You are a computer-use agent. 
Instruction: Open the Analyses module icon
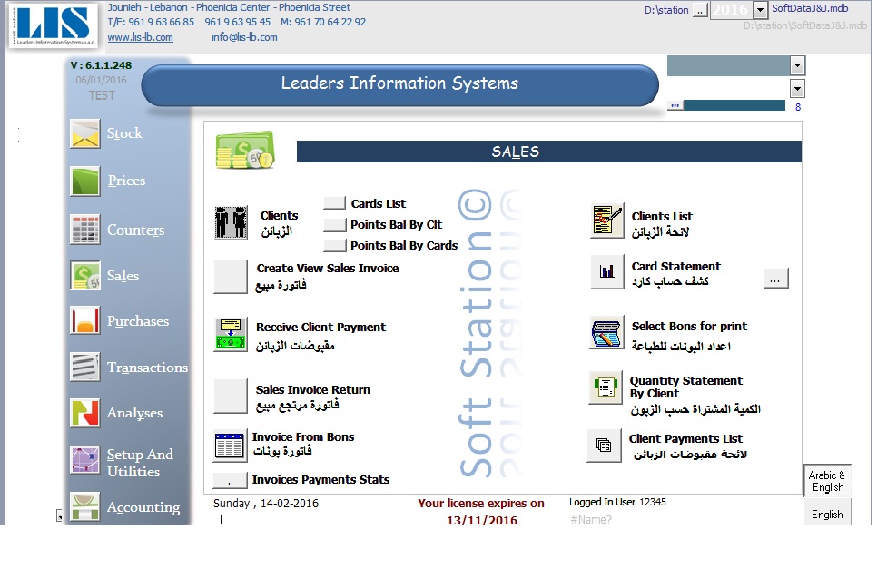[x=85, y=413]
